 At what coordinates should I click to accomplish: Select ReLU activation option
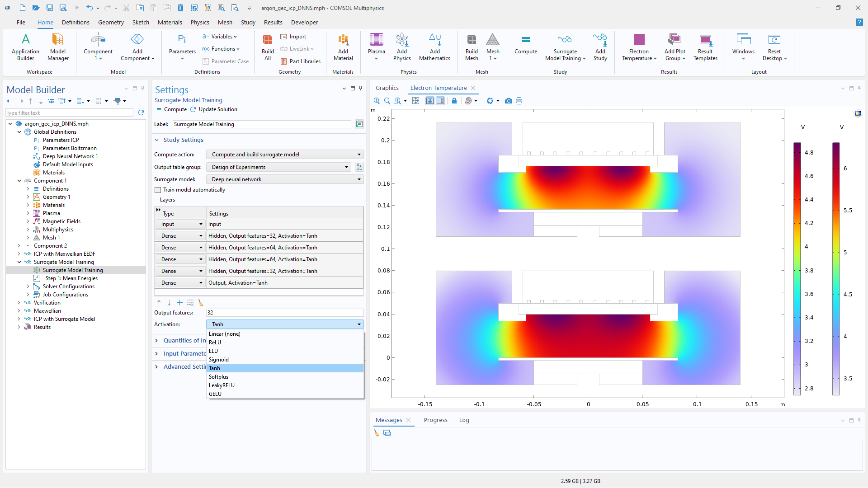coord(285,343)
